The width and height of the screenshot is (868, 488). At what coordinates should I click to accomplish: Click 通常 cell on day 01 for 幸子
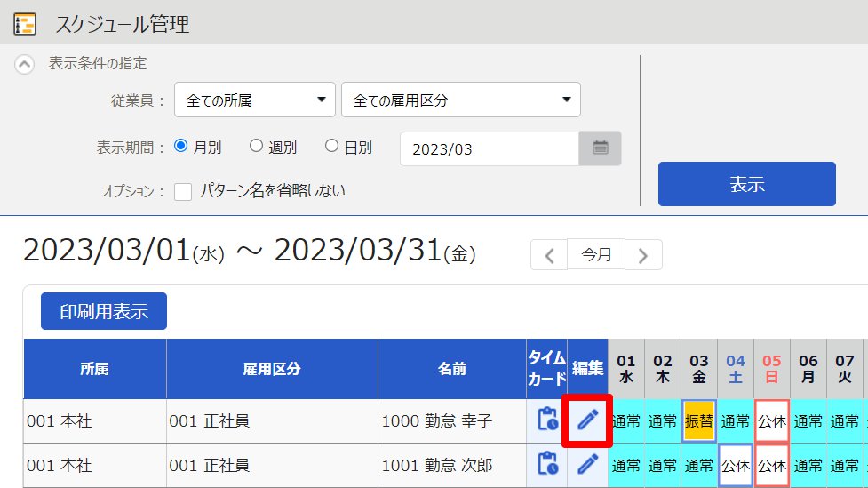coord(626,421)
